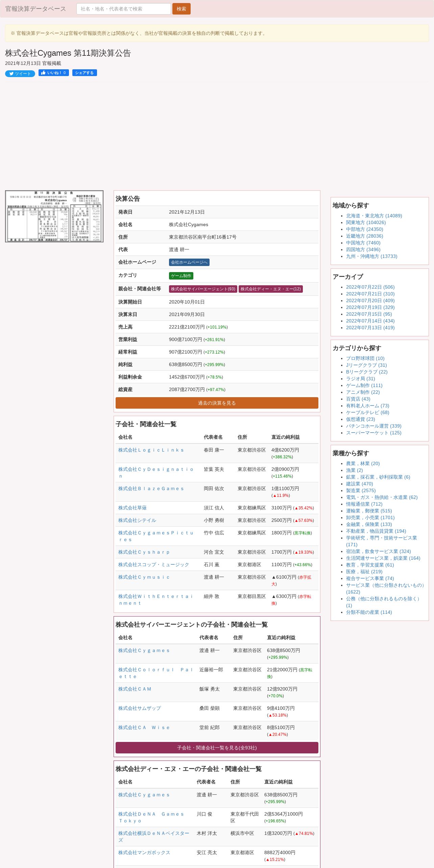Browse industry 情報通信業 (712)
Viewport: 434px width, 868px height.
[x=364, y=504]
